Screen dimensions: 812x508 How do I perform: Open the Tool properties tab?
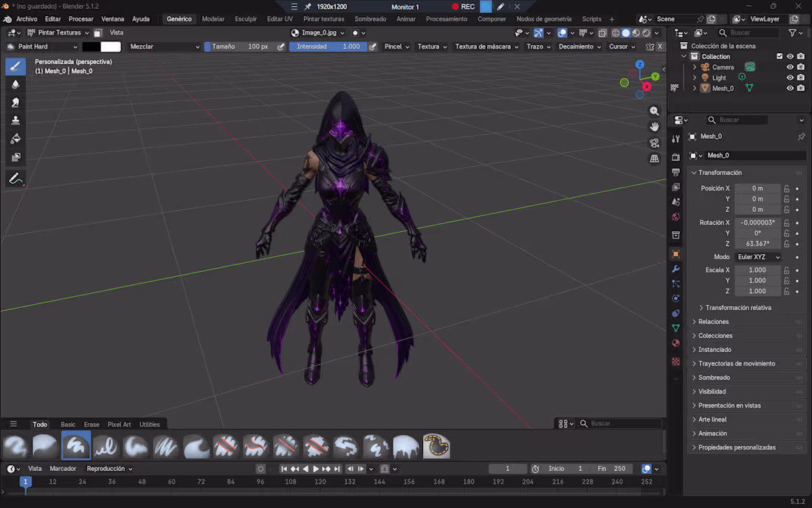[x=675, y=139]
